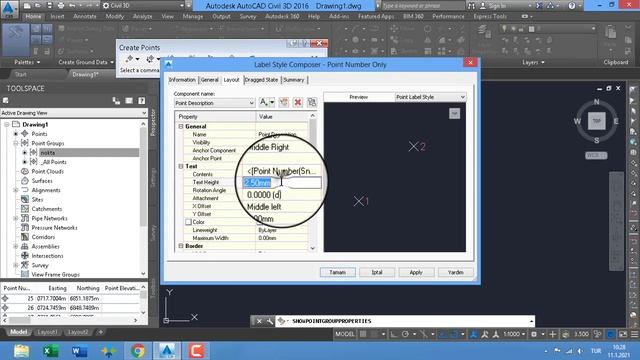Click the İptal button
This screenshot has height=360, width=640.
click(x=377, y=272)
